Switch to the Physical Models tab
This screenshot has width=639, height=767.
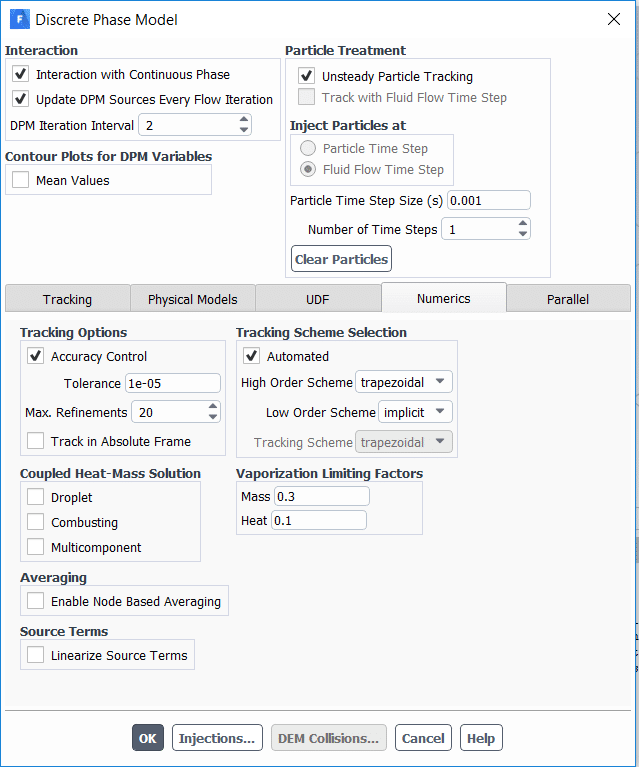193,299
